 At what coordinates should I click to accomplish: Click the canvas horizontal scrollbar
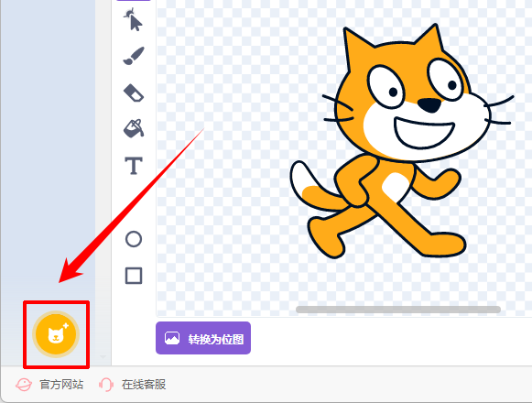click(x=398, y=310)
